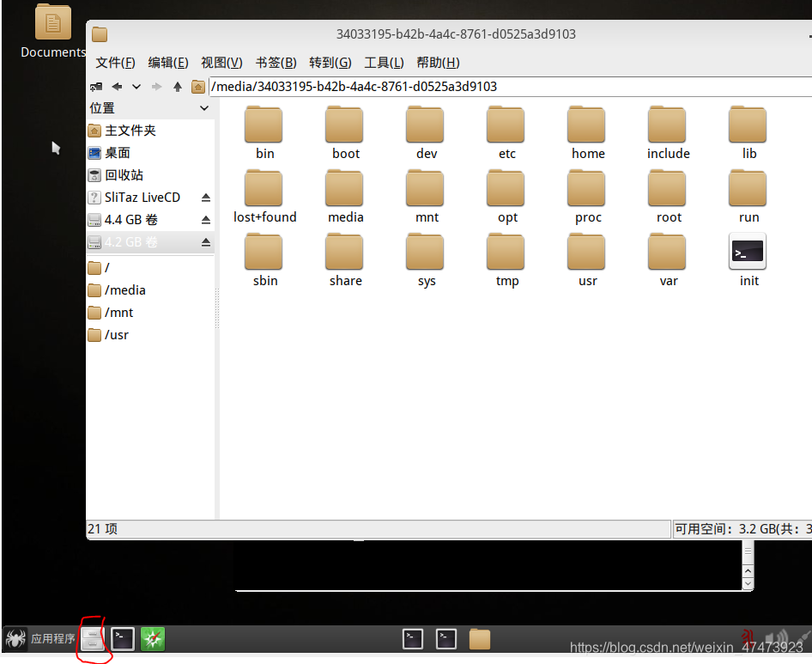Eject the 4.2 GB volume
Image resolution: width=812 pixels, height=664 pixels.
point(206,242)
